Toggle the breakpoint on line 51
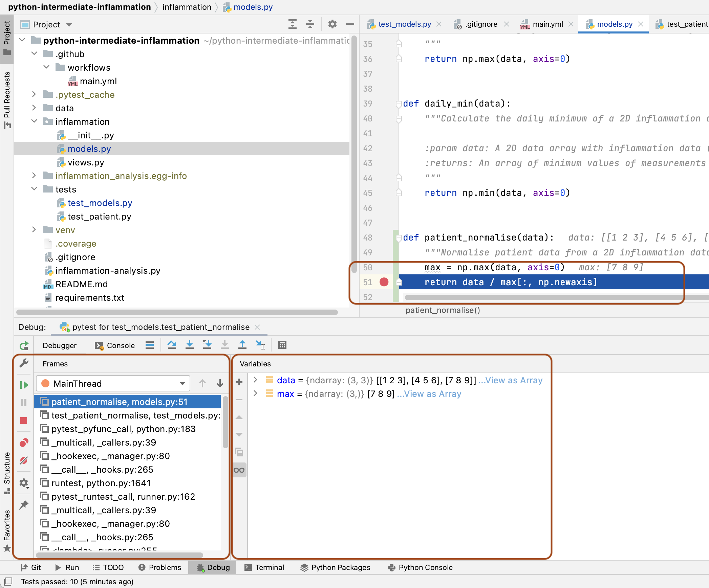 point(384,282)
